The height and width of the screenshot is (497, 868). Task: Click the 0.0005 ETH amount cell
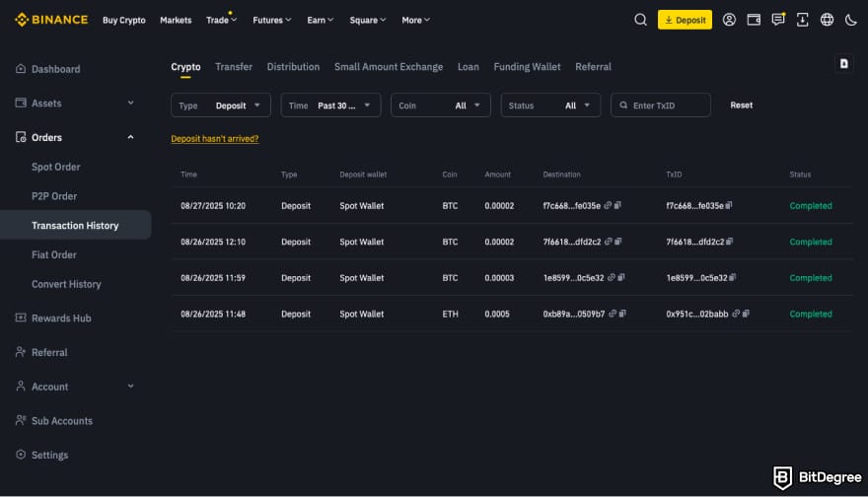(497, 314)
